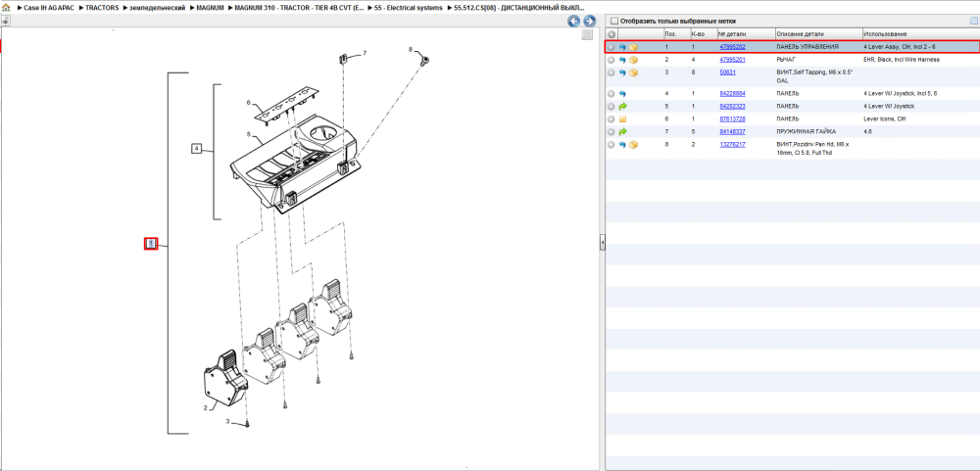Open '55 - Electrical systems' breadcrumb

point(408,8)
